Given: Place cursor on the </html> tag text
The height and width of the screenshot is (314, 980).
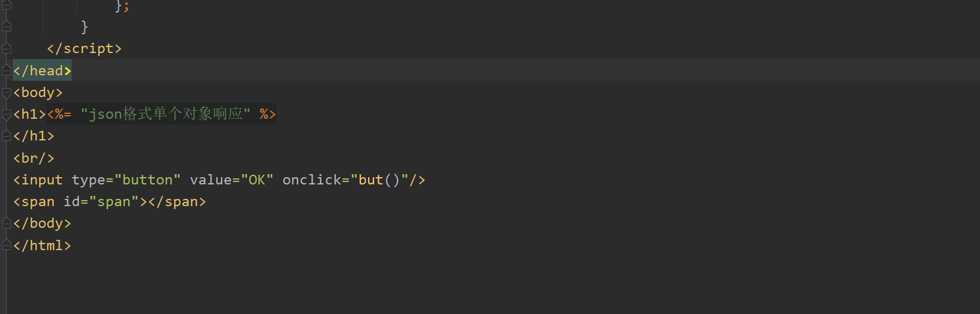Looking at the screenshot, I should [42, 245].
